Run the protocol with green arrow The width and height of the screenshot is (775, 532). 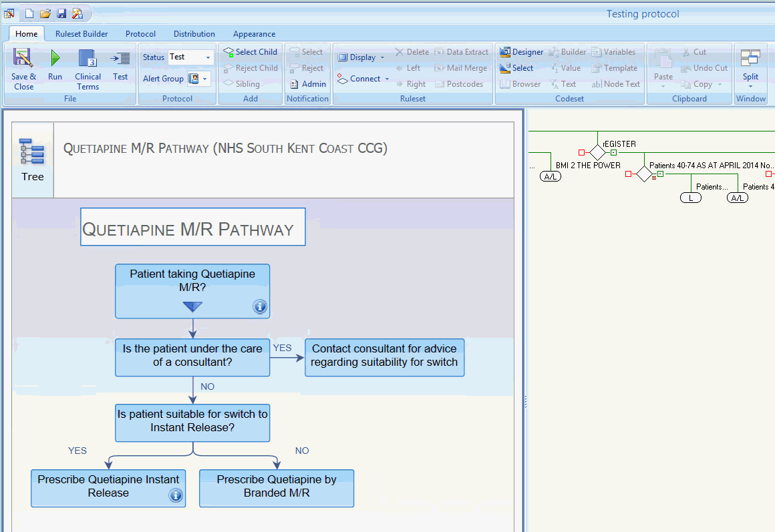[x=55, y=59]
